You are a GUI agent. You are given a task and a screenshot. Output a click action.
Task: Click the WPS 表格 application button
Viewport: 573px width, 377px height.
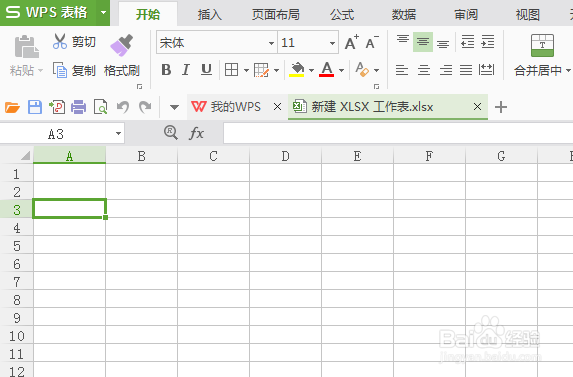point(48,13)
